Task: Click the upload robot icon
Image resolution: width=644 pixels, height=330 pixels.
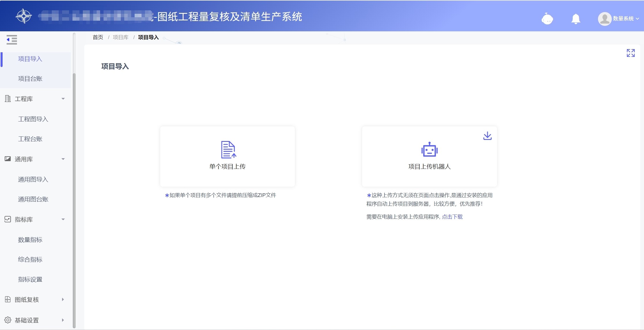Action: [429, 149]
